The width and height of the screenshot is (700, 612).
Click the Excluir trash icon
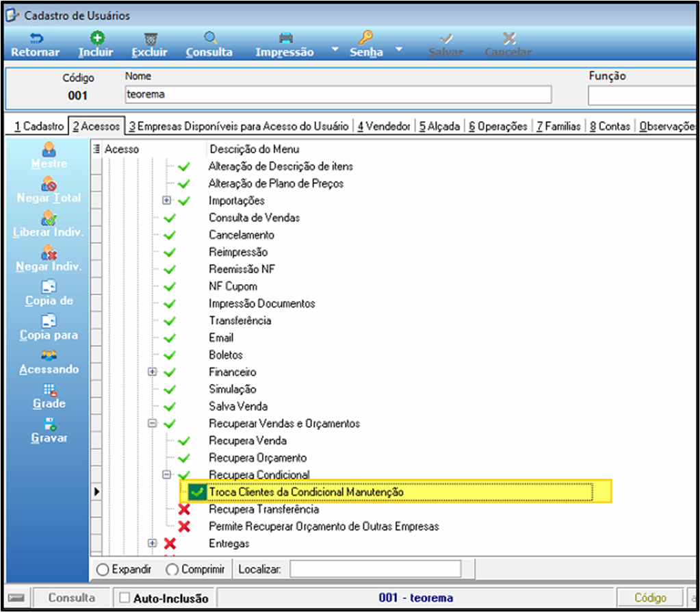150,38
